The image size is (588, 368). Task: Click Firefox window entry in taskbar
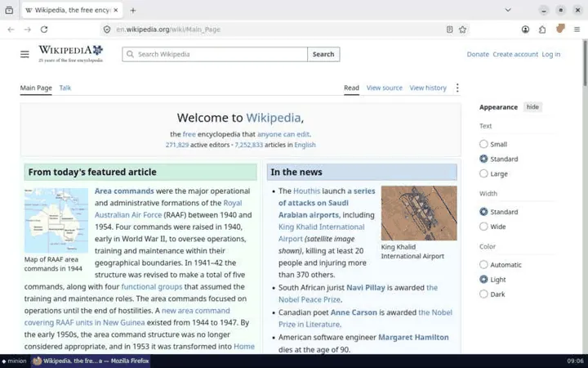point(91,361)
